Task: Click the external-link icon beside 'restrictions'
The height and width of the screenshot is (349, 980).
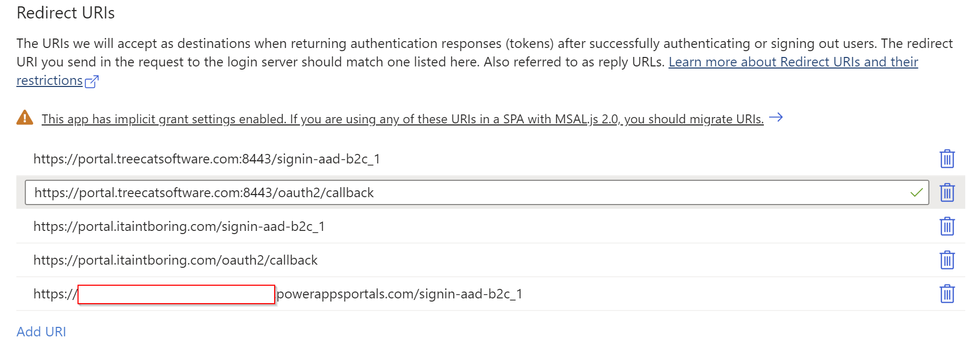Action: point(92,81)
